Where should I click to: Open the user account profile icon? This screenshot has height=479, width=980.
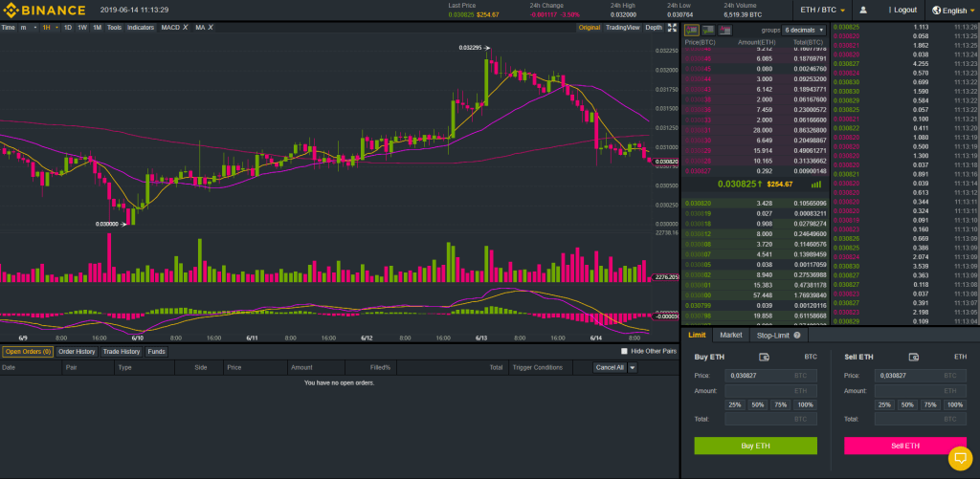(x=862, y=10)
